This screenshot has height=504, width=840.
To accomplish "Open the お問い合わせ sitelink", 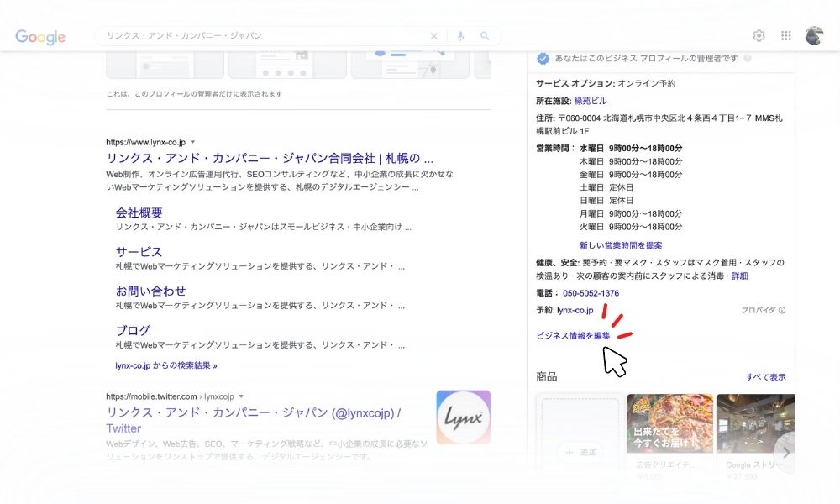I will [x=151, y=291].
